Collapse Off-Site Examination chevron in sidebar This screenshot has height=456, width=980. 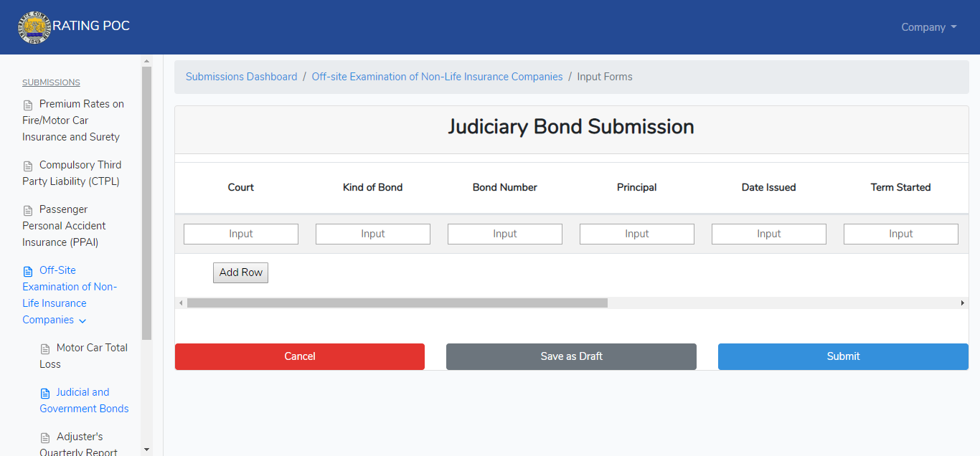(83, 320)
